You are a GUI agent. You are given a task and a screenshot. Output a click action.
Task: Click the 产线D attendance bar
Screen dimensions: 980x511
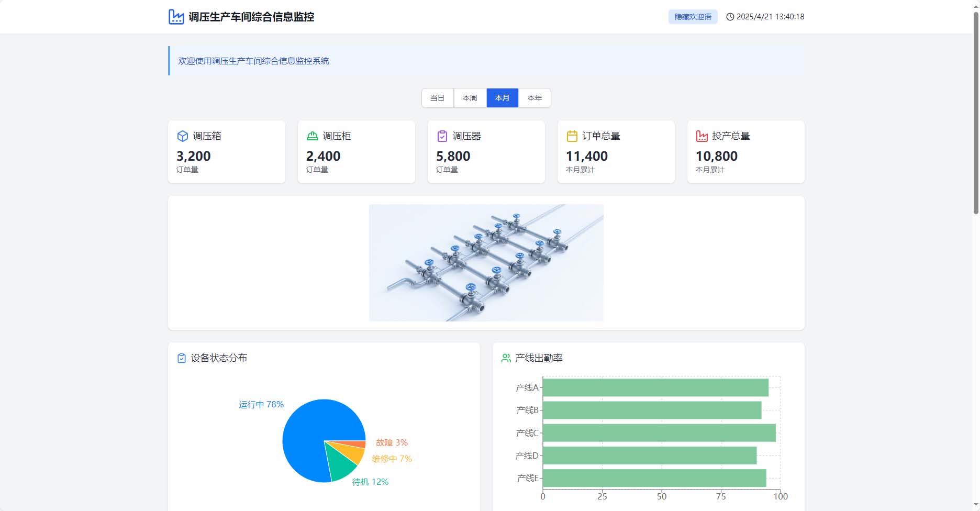click(650, 456)
